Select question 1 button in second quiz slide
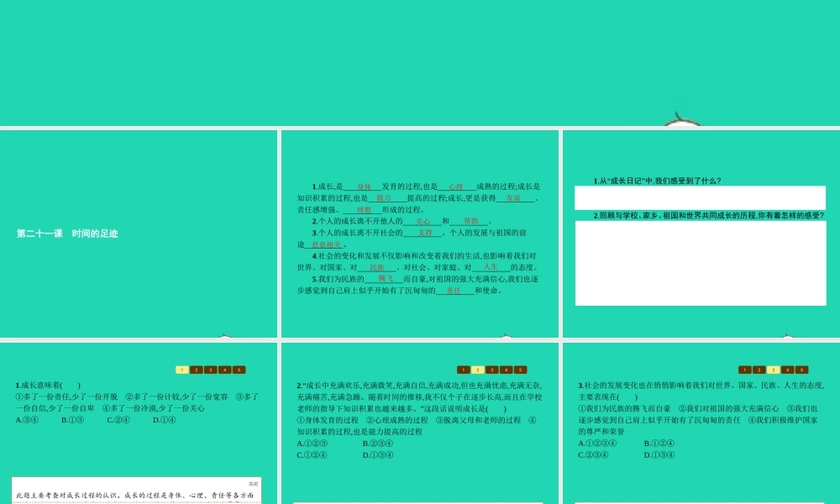Screen dimensions: 840x504 tap(464, 370)
